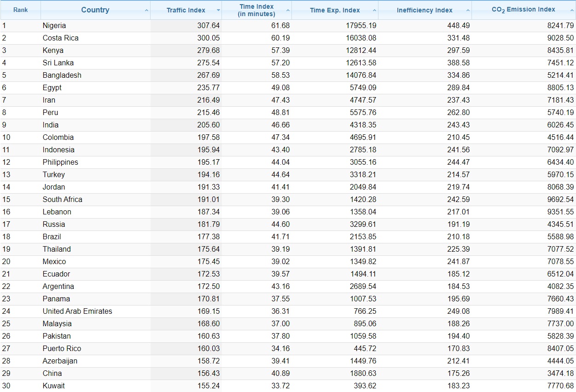The width and height of the screenshot is (576, 392).
Task: Select the Pakistan country cell
Action: pyautogui.click(x=95, y=336)
